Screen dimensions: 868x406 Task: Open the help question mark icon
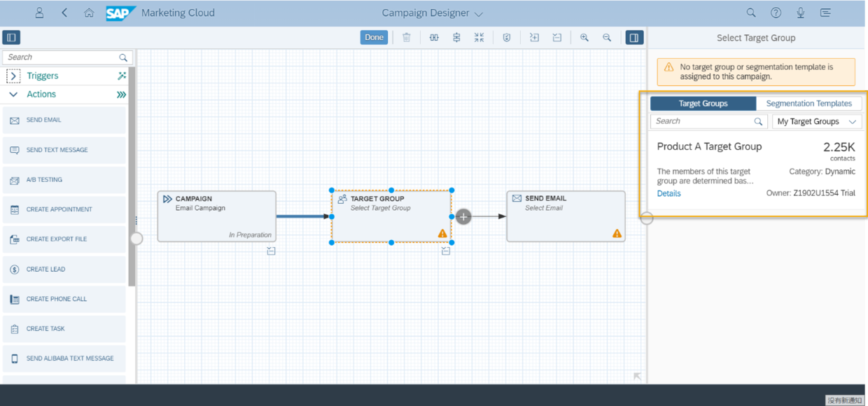coord(776,13)
